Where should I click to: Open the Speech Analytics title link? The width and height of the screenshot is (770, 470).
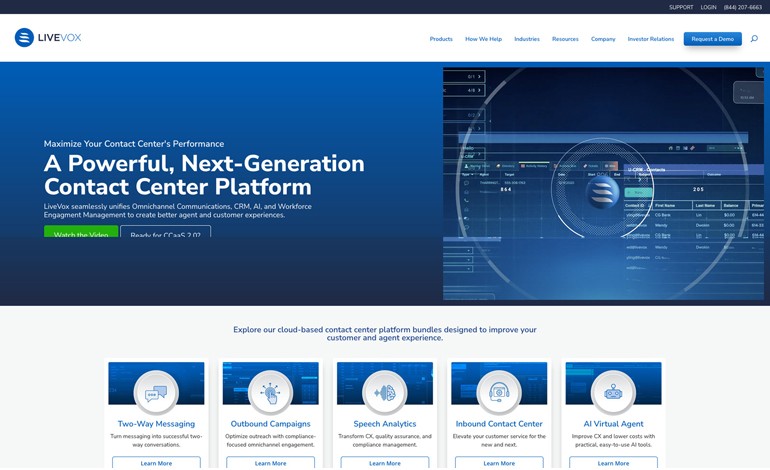click(385, 424)
